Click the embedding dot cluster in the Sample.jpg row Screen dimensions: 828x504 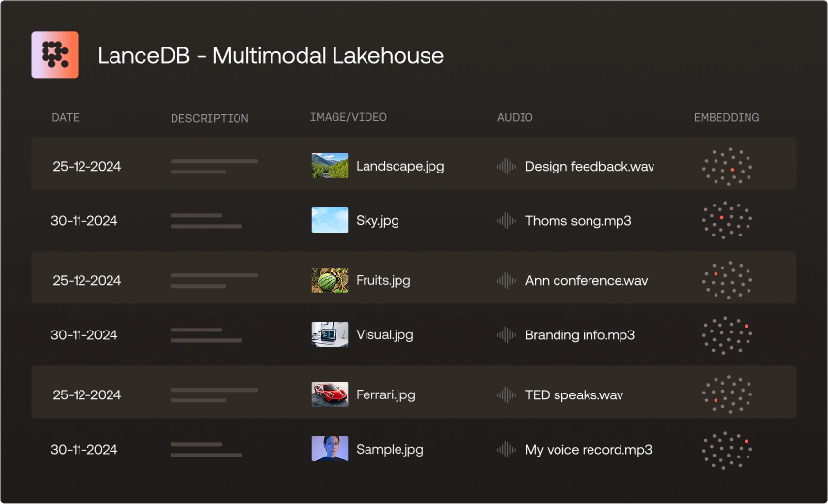(x=727, y=450)
